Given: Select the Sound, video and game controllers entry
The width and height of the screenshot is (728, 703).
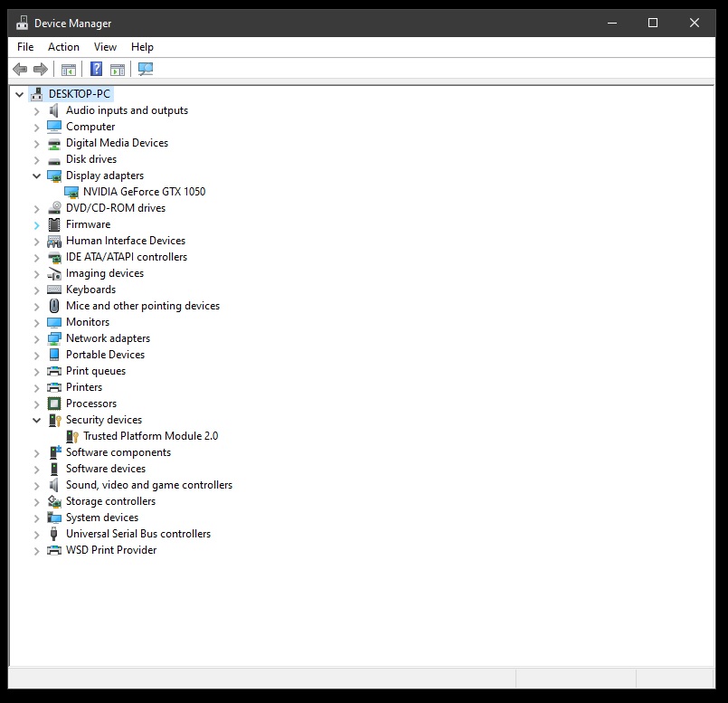Looking at the screenshot, I should click(x=148, y=485).
